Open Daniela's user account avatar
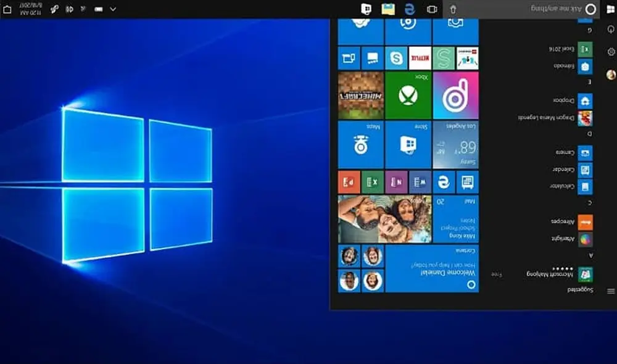Image resolution: width=617 pixels, height=364 pixels. [612, 75]
